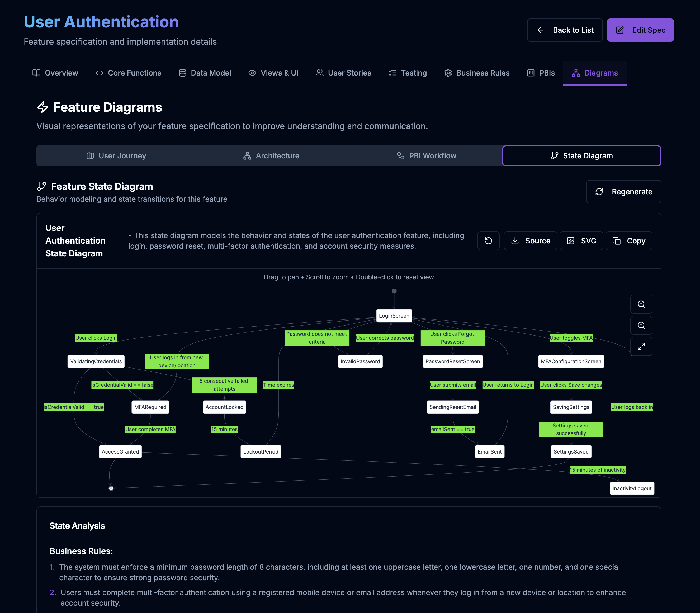Reset the diagram view with rotate icon
The height and width of the screenshot is (613, 700).
point(488,241)
